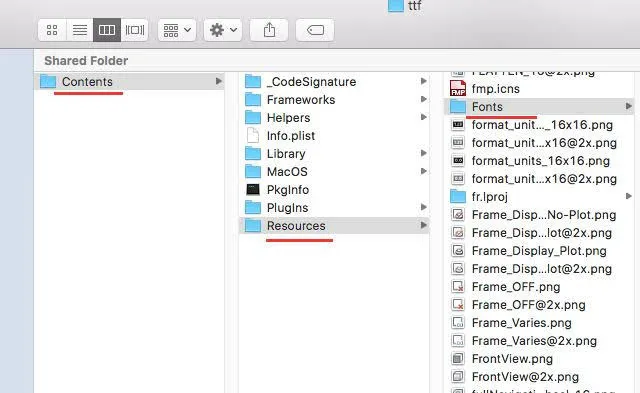
Task: Expand arrow next to Contents folder
Action: [x=219, y=81]
